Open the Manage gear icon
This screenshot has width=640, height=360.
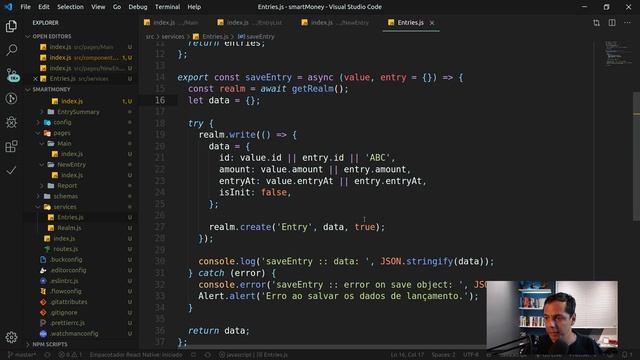pos(11,337)
